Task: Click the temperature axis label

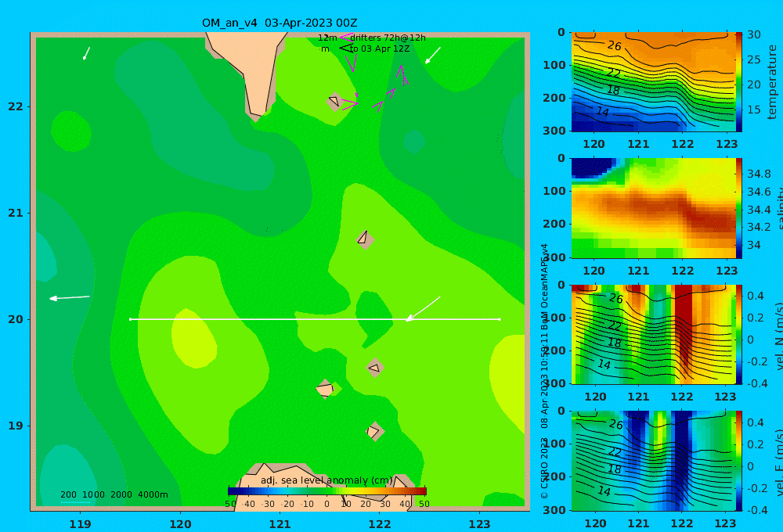Action: click(x=773, y=82)
